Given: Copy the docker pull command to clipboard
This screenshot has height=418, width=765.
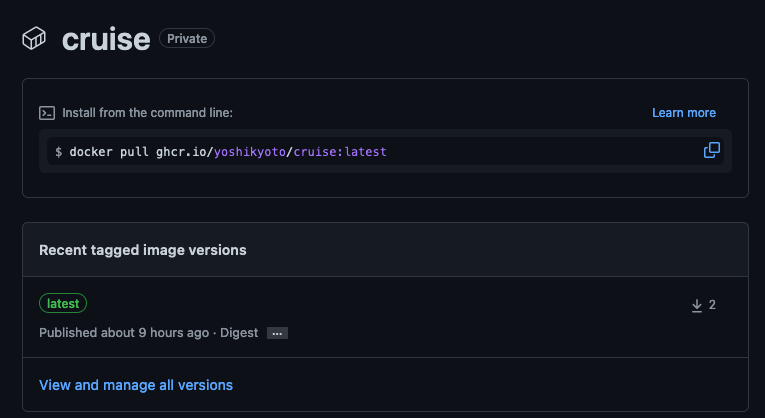Looking at the screenshot, I should [x=711, y=150].
